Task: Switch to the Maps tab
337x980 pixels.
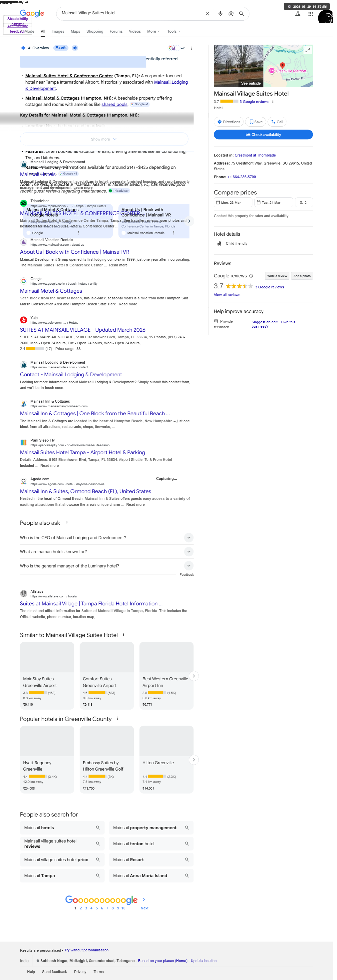Action: (75, 32)
